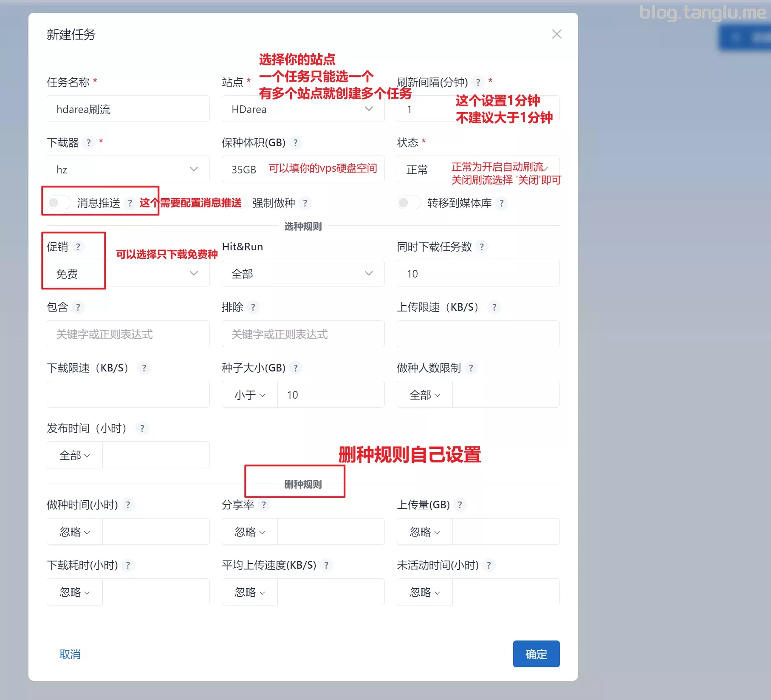This screenshot has height=700, width=771.
Task: Click help icon beside 未活动时间(小时)
Action: pos(489,565)
